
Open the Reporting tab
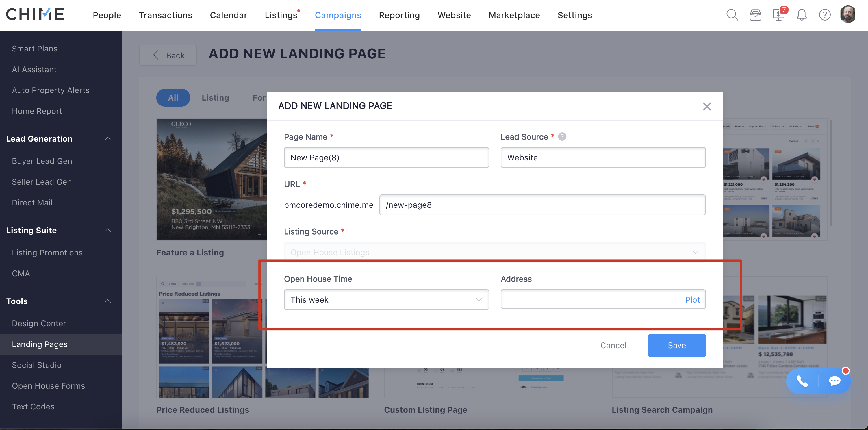(399, 15)
